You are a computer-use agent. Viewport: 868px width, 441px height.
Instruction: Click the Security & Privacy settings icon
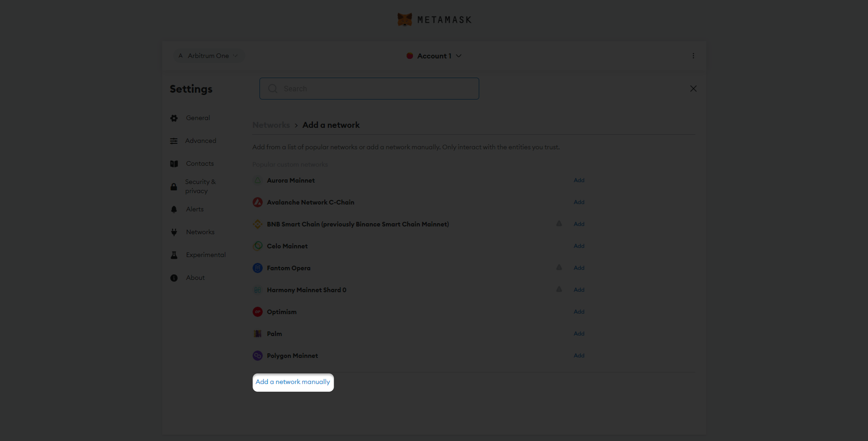point(174,187)
